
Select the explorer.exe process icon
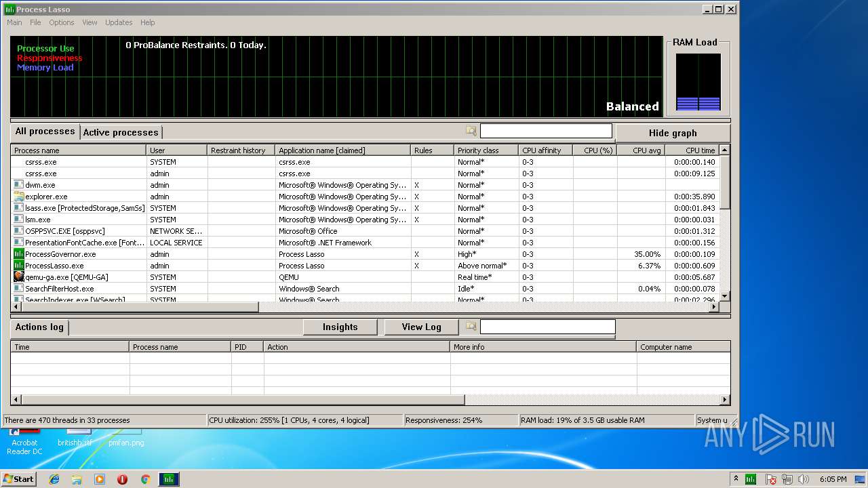pos(18,197)
